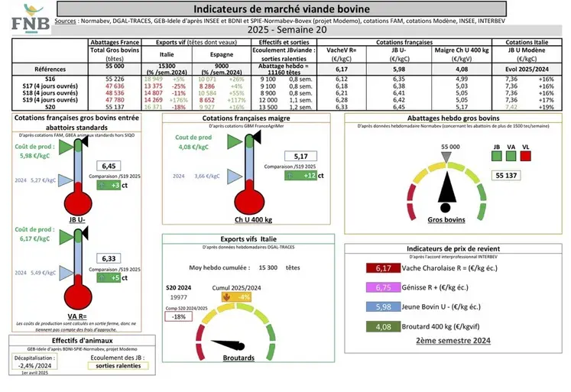Screen dimensions: 571x392
Task: Click Espagne export value 9 927
Action: click(207, 107)
